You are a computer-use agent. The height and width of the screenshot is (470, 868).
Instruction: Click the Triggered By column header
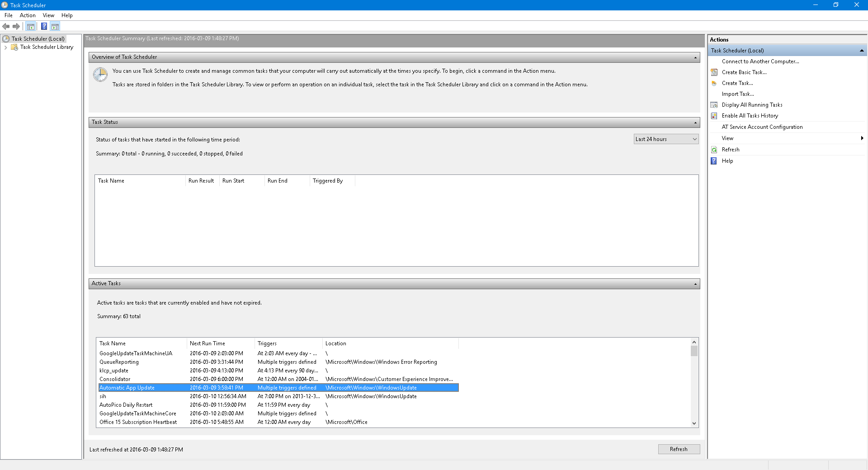332,181
